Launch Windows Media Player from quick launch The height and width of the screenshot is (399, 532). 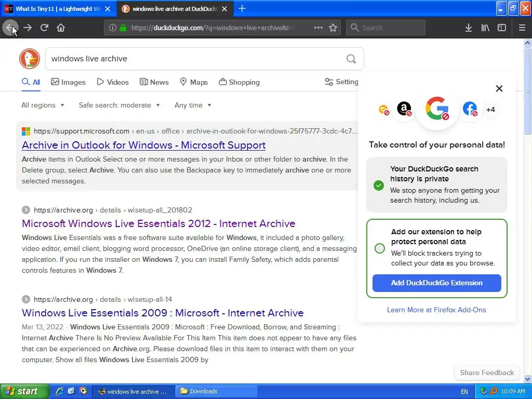coord(83,391)
